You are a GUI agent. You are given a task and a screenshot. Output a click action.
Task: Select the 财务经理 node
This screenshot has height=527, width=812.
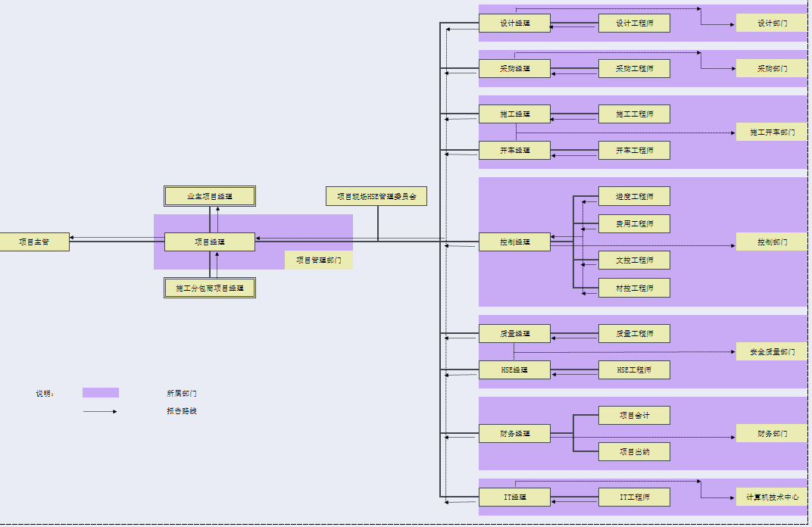514,434
